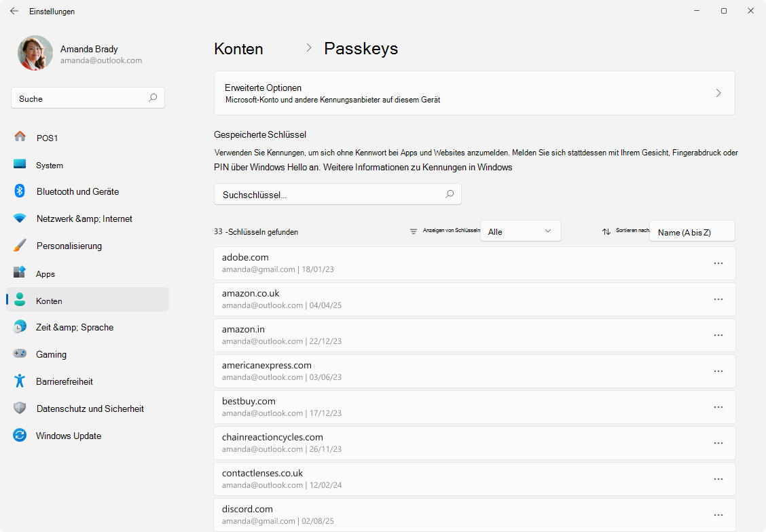Click Amanda Brady's profile picture

pyautogui.click(x=35, y=53)
